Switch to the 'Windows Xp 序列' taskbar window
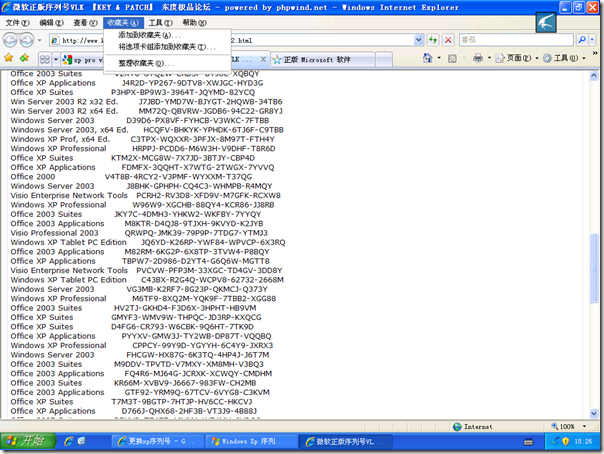The image size is (604, 454). point(252,441)
